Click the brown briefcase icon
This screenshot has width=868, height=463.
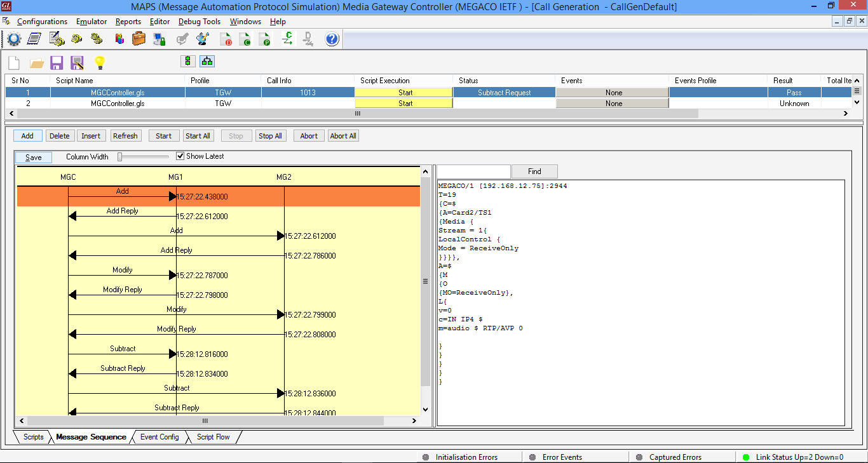pyautogui.click(x=139, y=39)
